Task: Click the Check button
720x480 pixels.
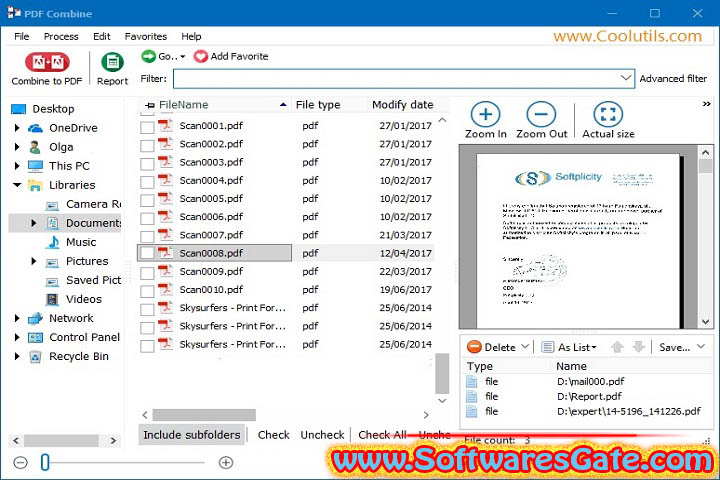Action: coord(273,435)
